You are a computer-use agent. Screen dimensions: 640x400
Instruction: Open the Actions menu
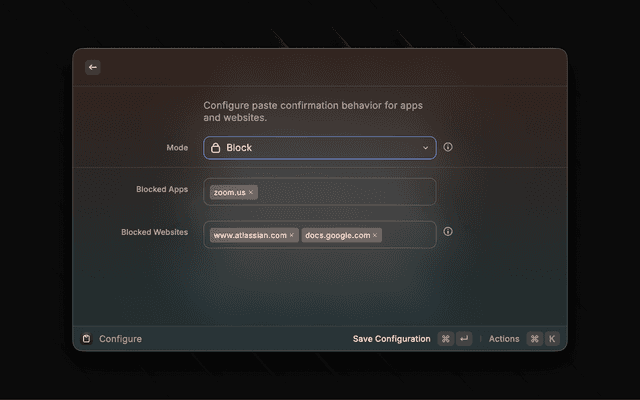tap(504, 339)
